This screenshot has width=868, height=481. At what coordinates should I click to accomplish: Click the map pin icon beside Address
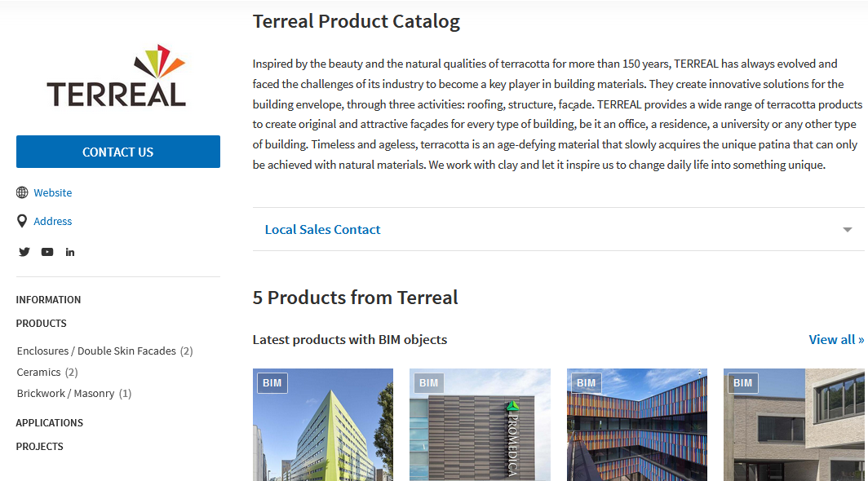[x=22, y=221]
